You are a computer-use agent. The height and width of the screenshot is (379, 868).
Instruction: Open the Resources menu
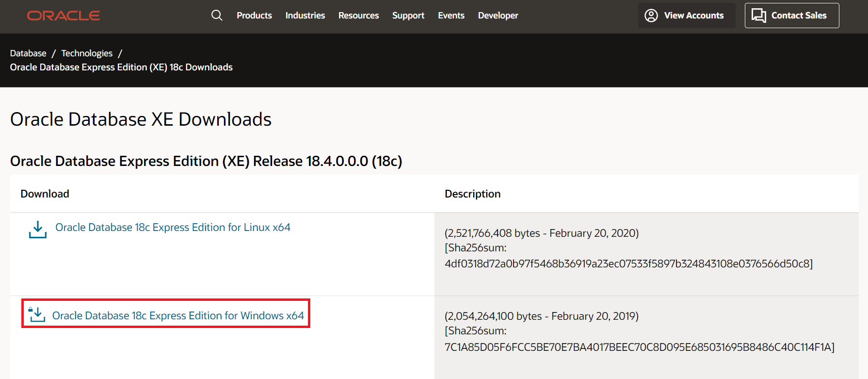[x=358, y=16]
